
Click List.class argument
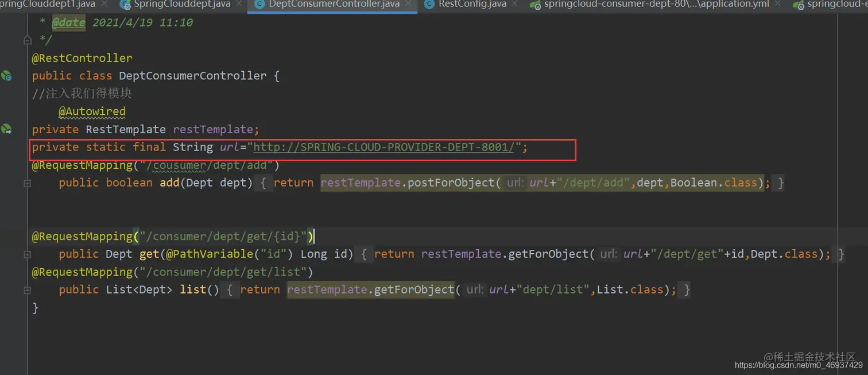tap(630, 289)
